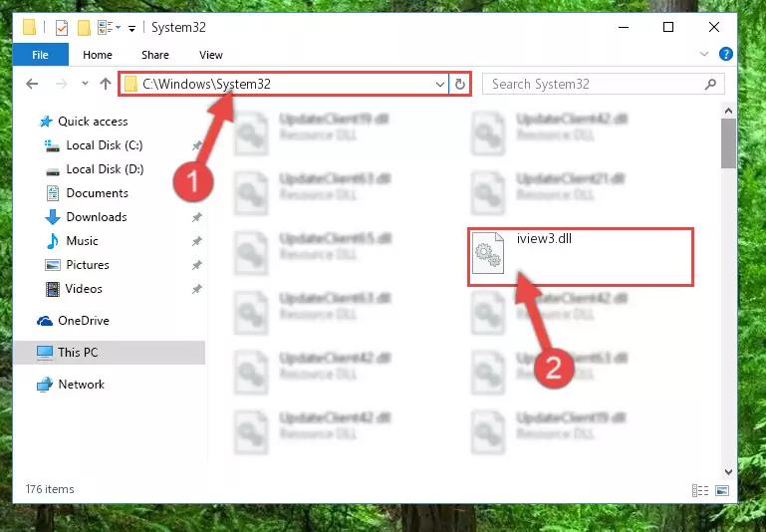This screenshot has width=766, height=532.
Task: Click the vertical scrollbar thumb
Action: (728, 143)
